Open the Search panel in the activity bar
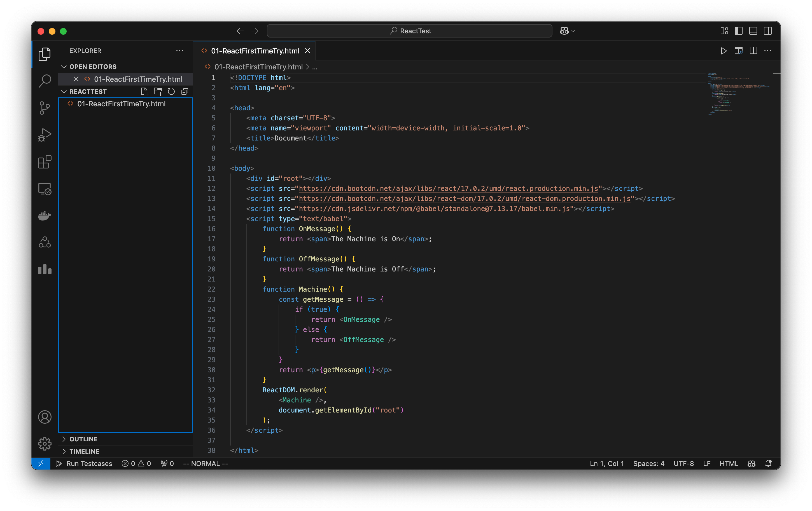The height and width of the screenshot is (511, 812). coord(45,81)
